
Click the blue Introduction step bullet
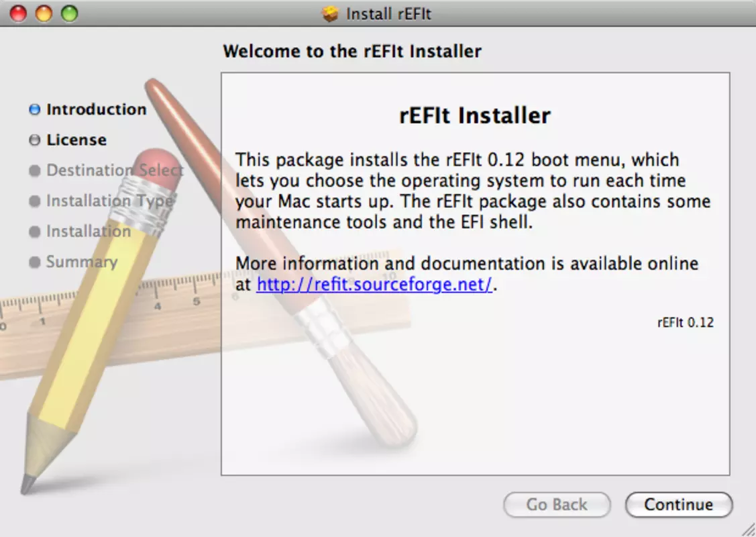pos(35,109)
